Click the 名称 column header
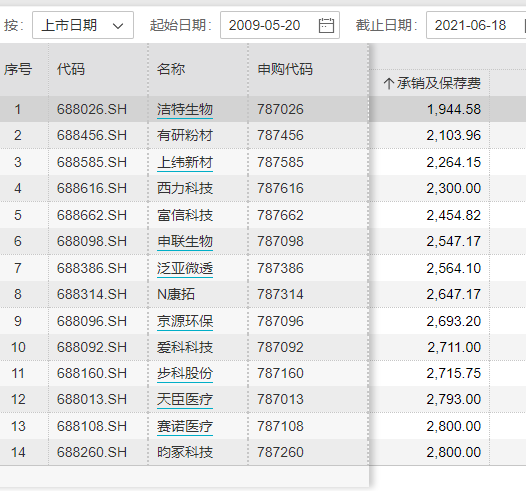This screenshot has width=526, height=491. point(171,69)
